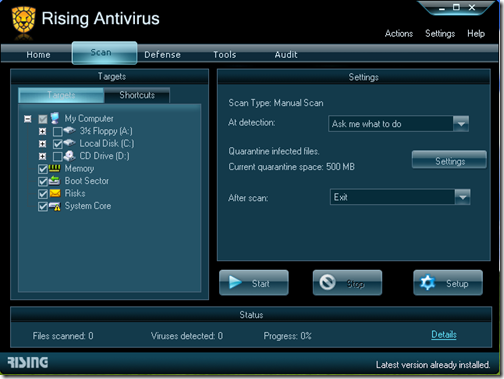Uncheck the Risks checkbox

click(x=43, y=194)
